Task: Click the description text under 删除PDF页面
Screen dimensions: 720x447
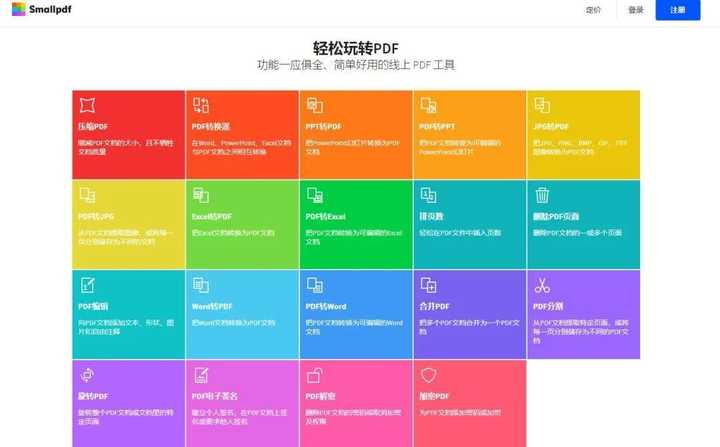Action: [577, 233]
